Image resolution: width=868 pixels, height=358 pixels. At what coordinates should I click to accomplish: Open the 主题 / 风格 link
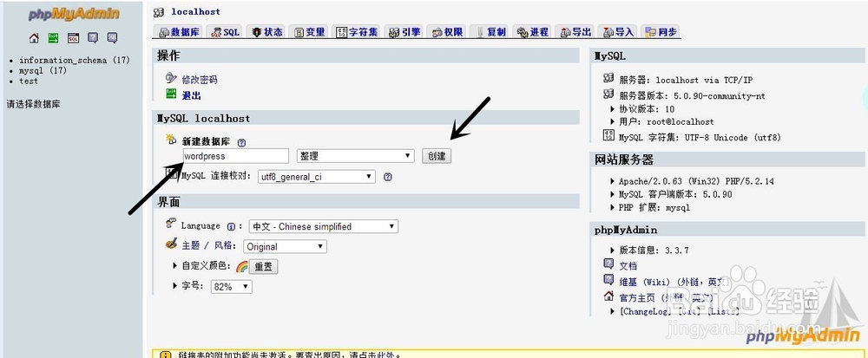point(208,246)
